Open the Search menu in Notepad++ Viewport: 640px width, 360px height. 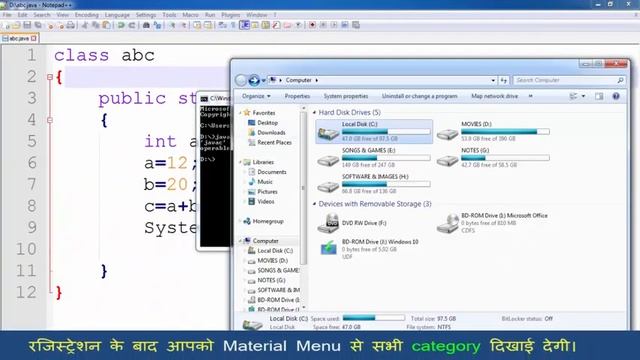pos(42,15)
